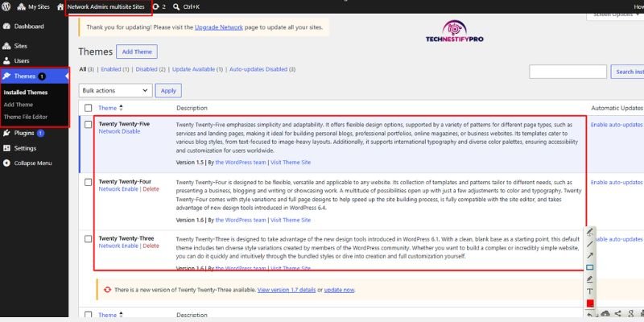Open the Ctrl+K search command
This screenshot has width=644, height=322.
click(x=187, y=7)
